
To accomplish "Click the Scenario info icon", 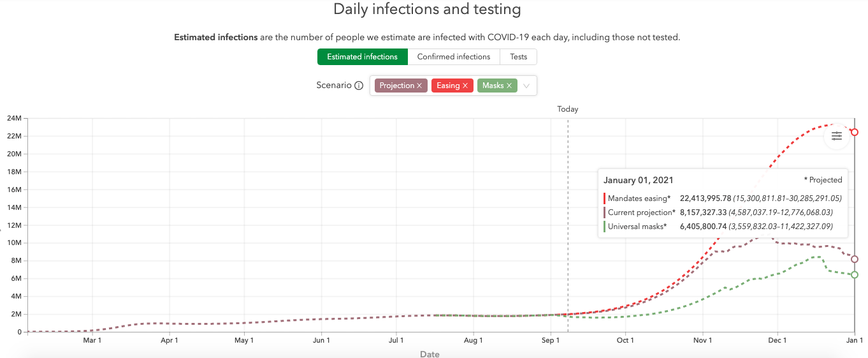I will (x=359, y=86).
